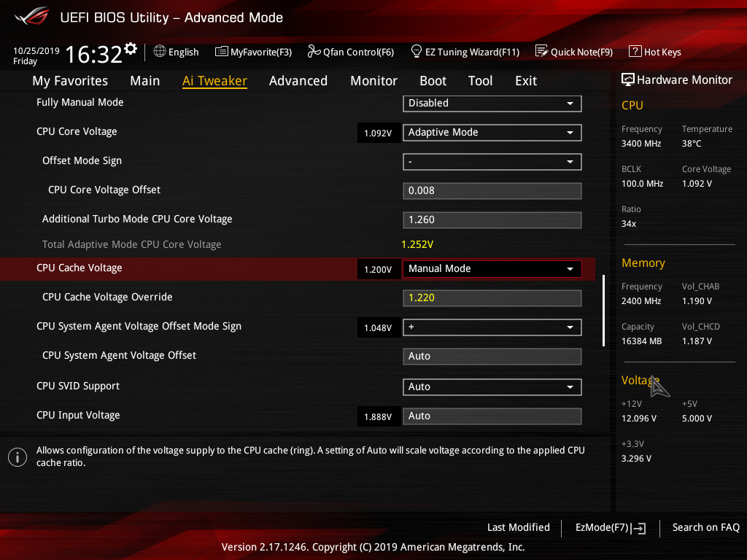Viewport: 747px width, 560px height.
Task: Click the EzMode exit arrow icon
Action: 638,528
